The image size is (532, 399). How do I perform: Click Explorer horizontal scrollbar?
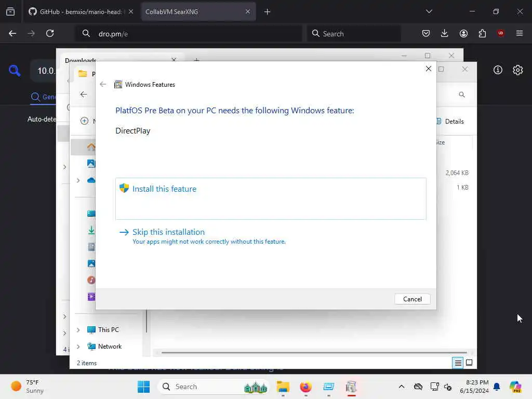314,353
